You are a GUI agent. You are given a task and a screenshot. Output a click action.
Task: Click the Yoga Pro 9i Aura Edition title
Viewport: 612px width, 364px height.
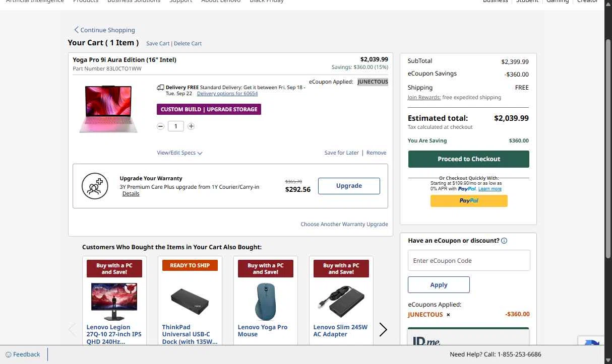click(x=125, y=60)
